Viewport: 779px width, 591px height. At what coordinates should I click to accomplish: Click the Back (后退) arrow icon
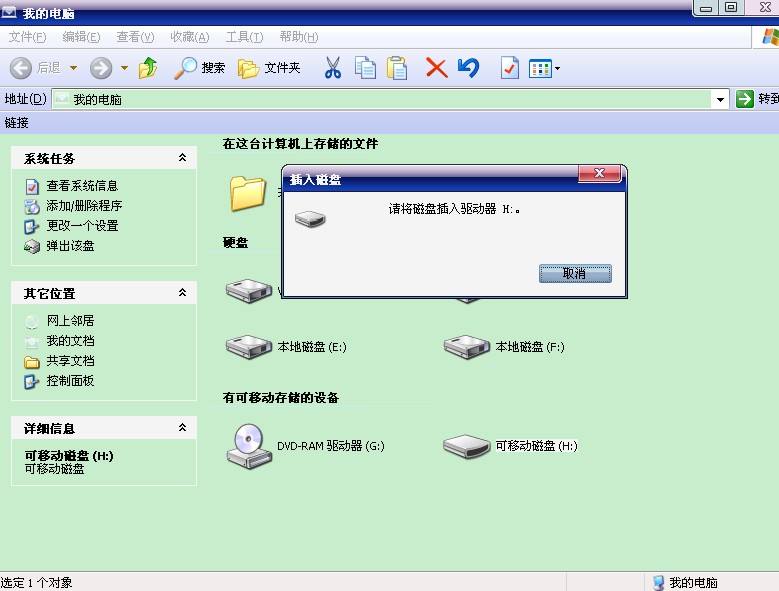(21, 68)
